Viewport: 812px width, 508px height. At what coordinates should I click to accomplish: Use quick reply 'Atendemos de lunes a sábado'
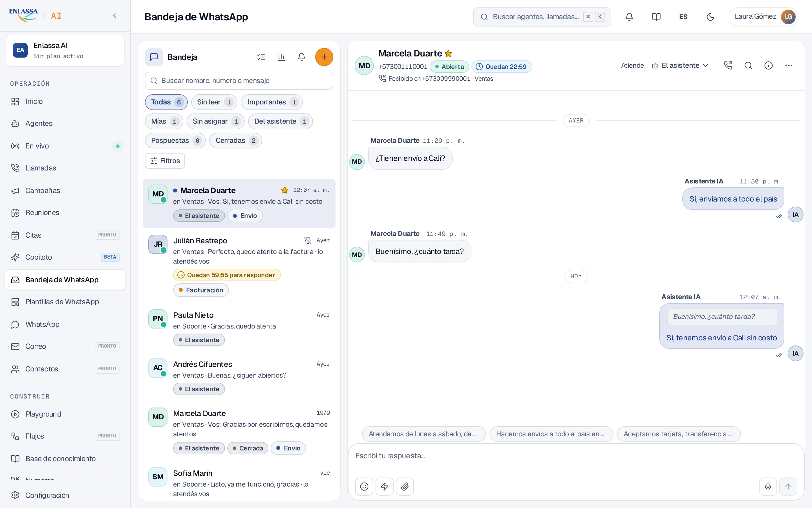[x=424, y=434]
